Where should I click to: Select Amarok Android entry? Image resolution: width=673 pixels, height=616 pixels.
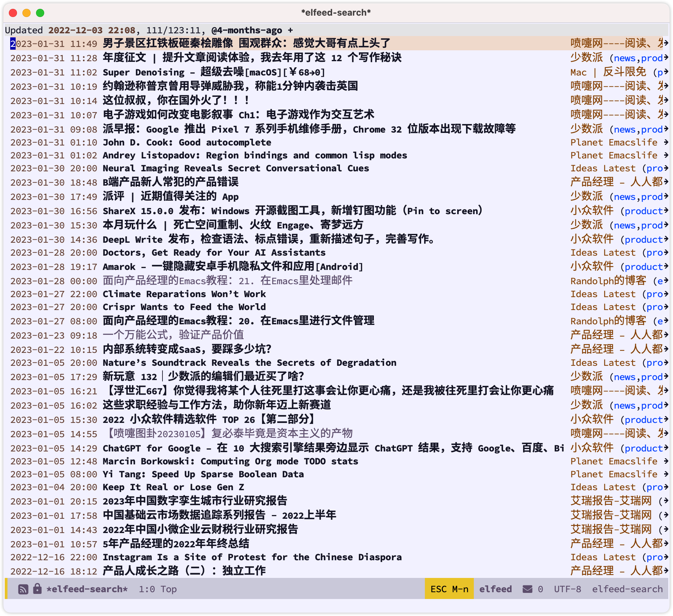click(233, 267)
